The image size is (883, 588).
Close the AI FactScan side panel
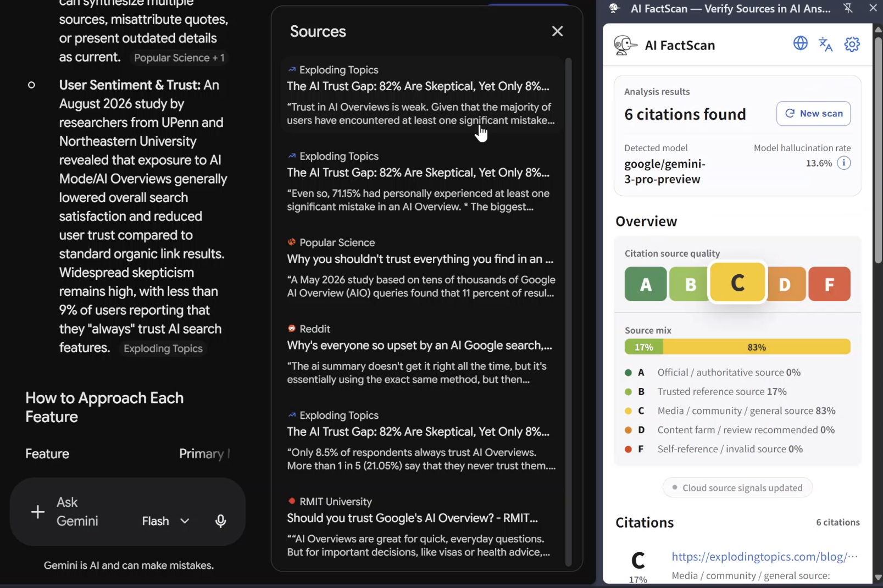[x=873, y=8]
